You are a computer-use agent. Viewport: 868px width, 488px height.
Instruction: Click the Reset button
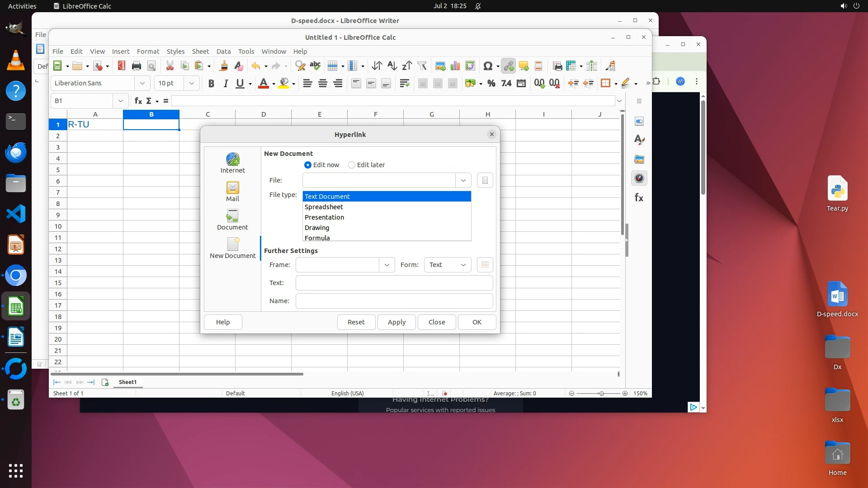(356, 322)
